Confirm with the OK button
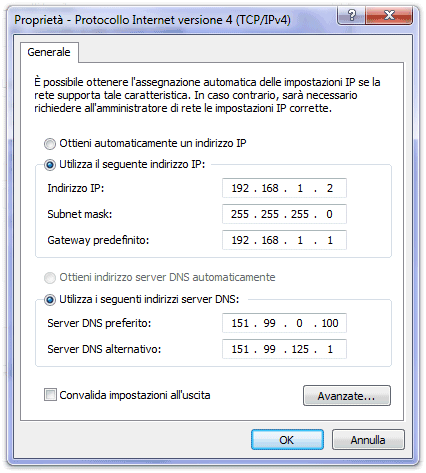Image resolution: width=426 pixels, height=473 pixels. [287, 440]
